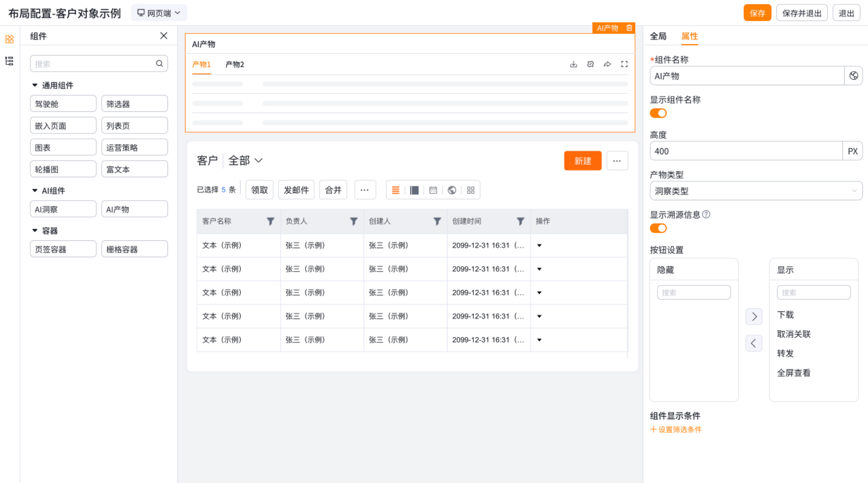Move button to 显示 list with right arrow
The width and height of the screenshot is (868, 483).
click(754, 316)
